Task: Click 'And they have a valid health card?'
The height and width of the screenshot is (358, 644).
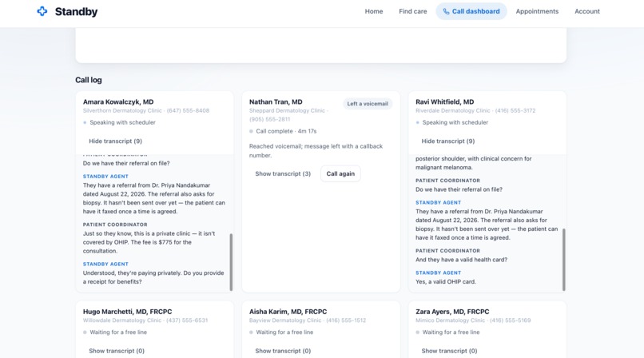Action: pos(461,260)
